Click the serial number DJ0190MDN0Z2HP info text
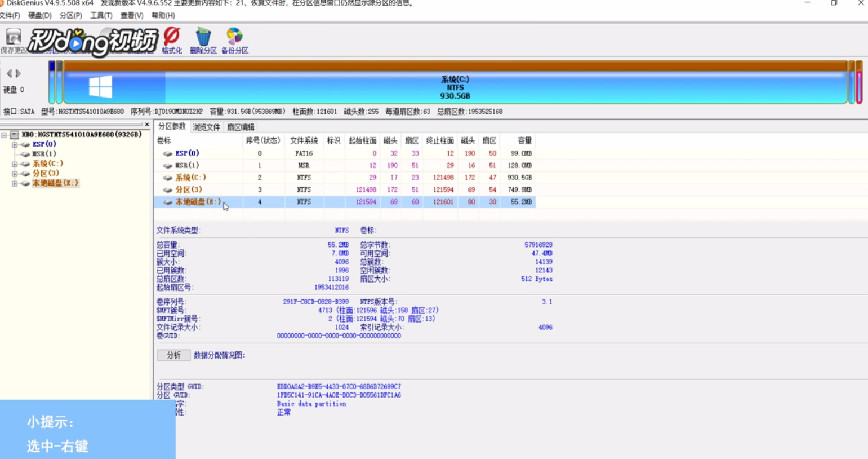 coord(167,112)
